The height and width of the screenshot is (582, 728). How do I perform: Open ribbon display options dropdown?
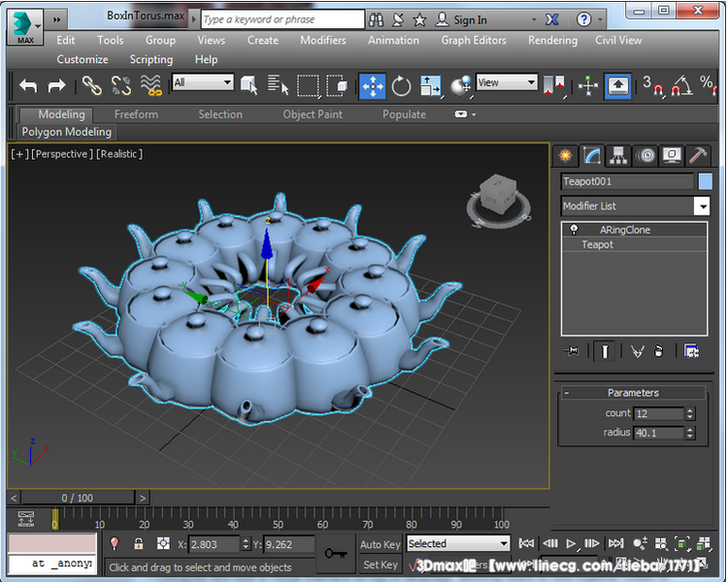coord(465,114)
